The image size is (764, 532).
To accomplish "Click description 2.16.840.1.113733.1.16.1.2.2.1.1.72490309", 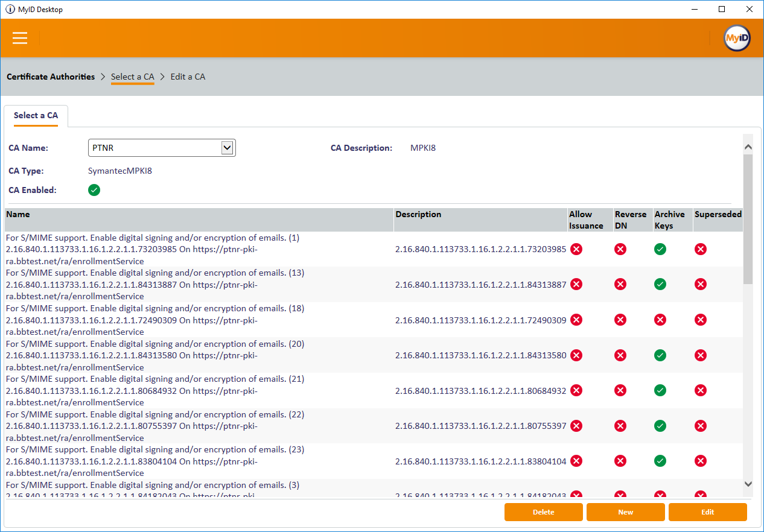I will tap(481, 320).
